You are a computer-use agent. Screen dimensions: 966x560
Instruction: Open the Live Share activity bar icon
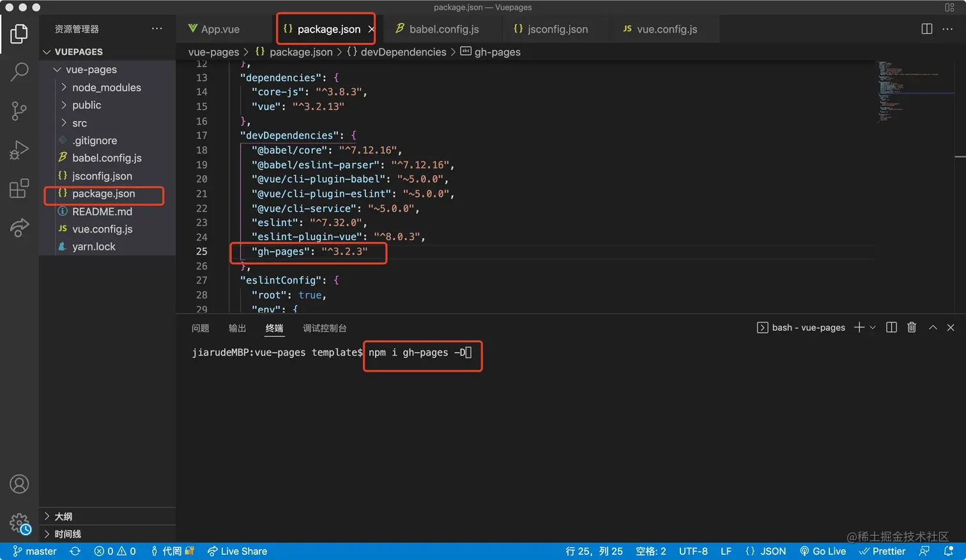(x=19, y=227)
